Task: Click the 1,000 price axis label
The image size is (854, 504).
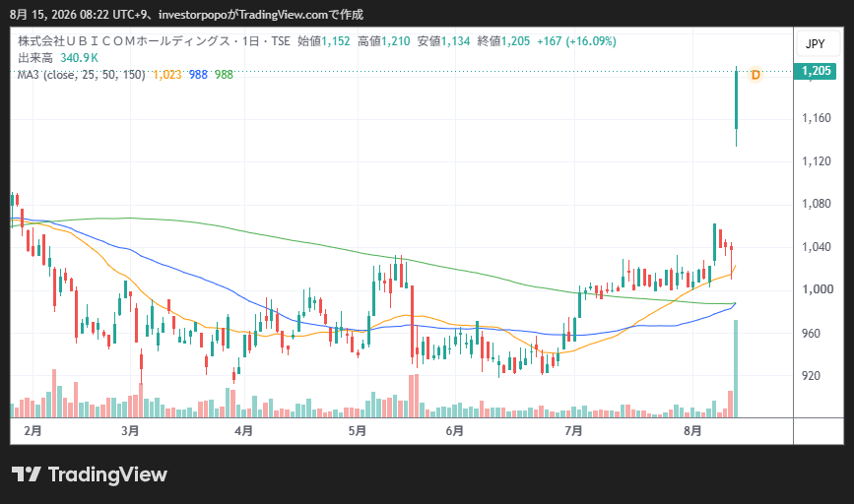Action: pyautogui.click(x=817, y=289)
